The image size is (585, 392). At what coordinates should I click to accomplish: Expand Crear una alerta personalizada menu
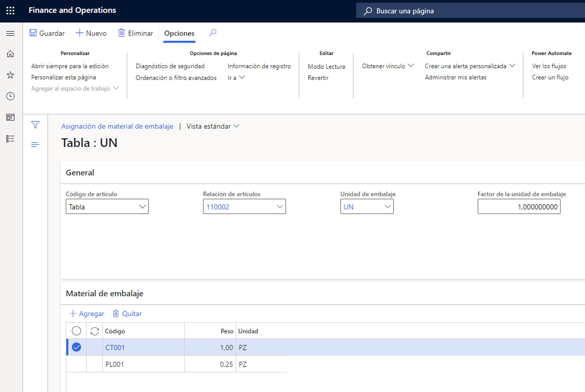pyautogui.click(x=470, y=66)
